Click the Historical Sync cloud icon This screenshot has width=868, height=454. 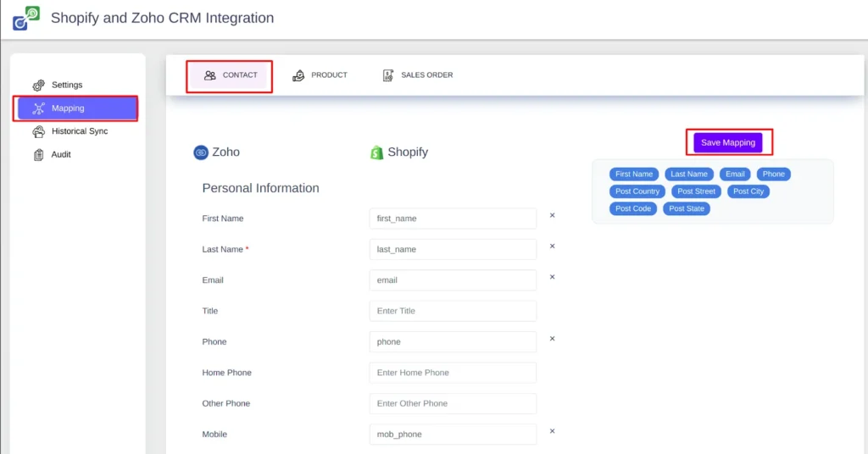pos(38,131)
